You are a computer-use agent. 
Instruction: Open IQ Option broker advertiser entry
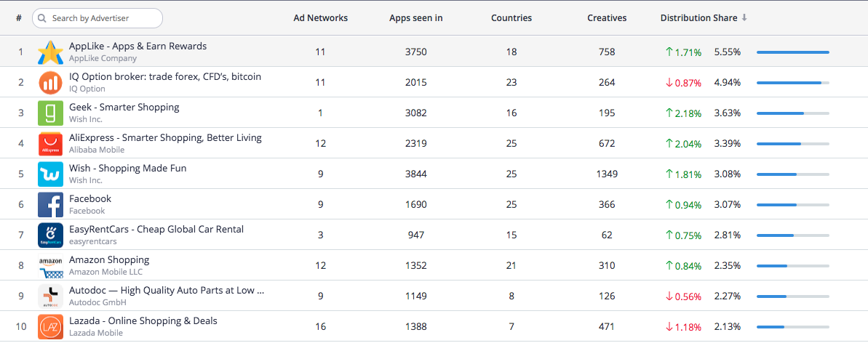(165, 77)
